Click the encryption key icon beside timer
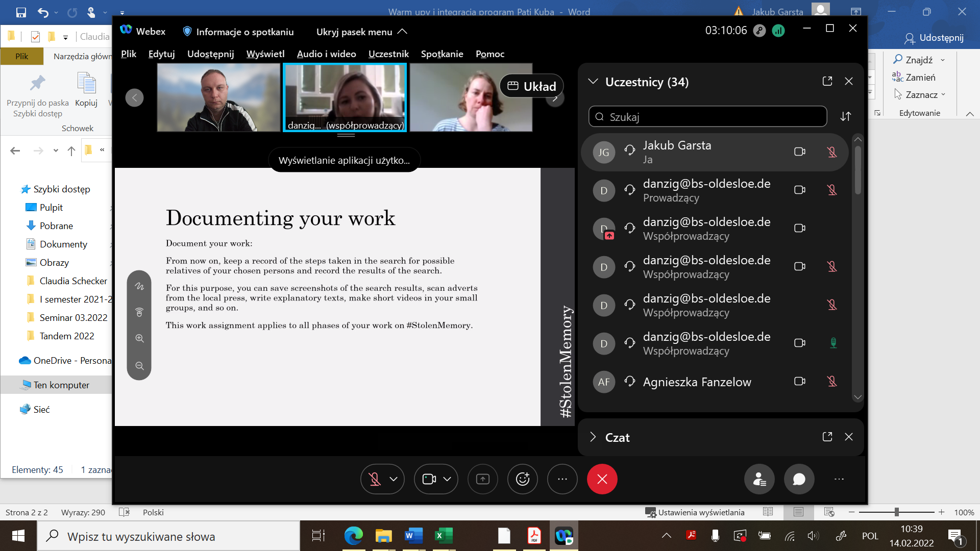The height and width of the screenshot is (551, 980). click(x=759, y=31)
